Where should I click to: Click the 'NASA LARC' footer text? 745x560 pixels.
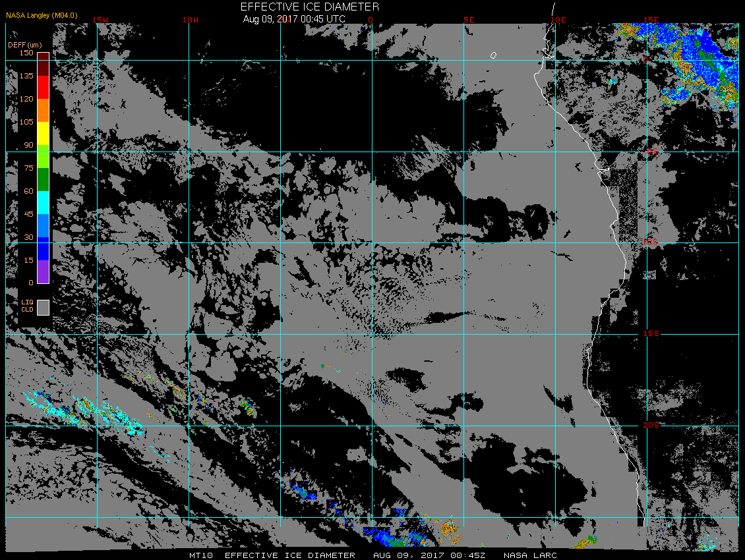(x=530, y=555)
